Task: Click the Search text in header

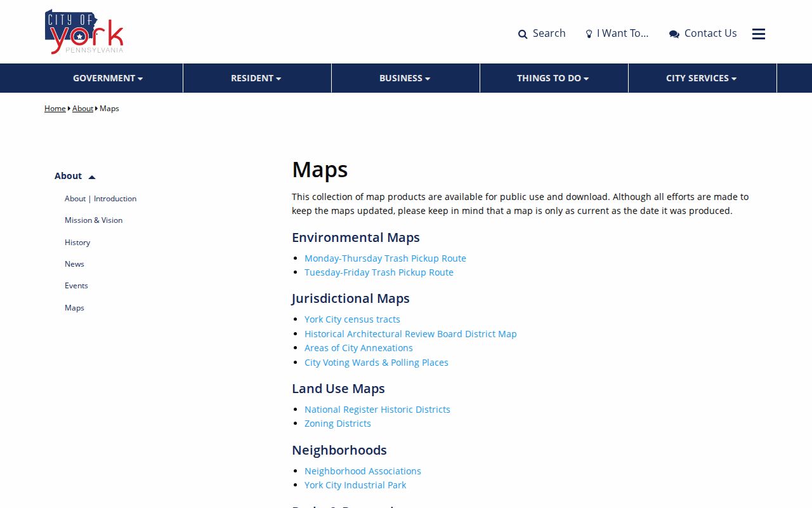Action: [x=549, y=33]
